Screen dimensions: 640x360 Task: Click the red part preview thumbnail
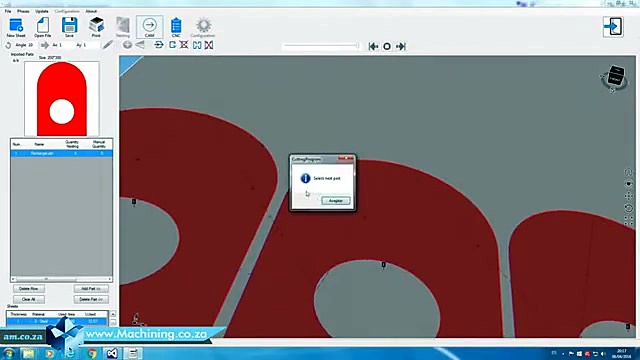pyautogui.click(x=62, y=99)
